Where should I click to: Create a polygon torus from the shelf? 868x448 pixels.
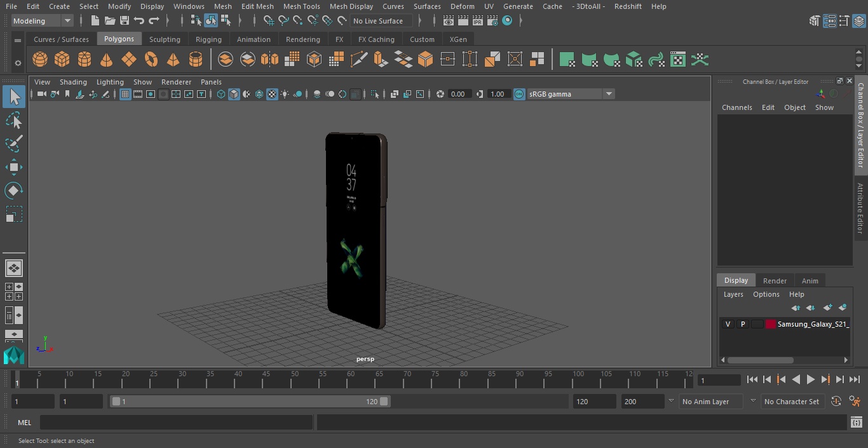[x=151, y=60]
